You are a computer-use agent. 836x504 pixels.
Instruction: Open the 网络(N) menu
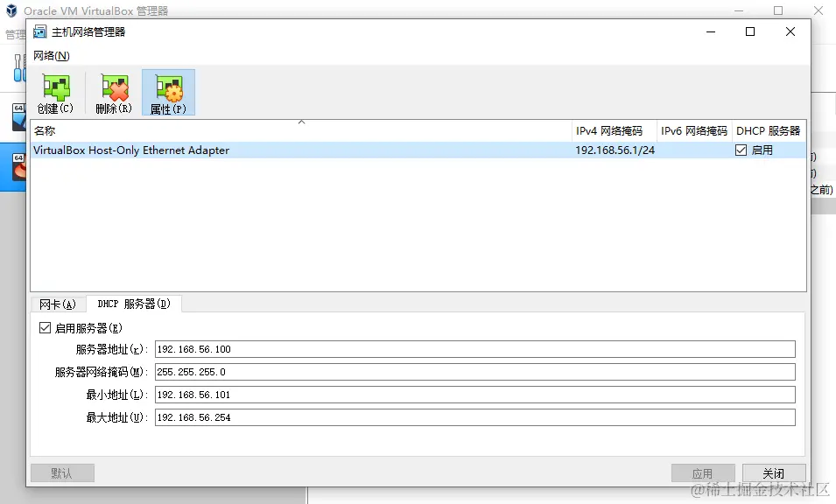[51, 56]
